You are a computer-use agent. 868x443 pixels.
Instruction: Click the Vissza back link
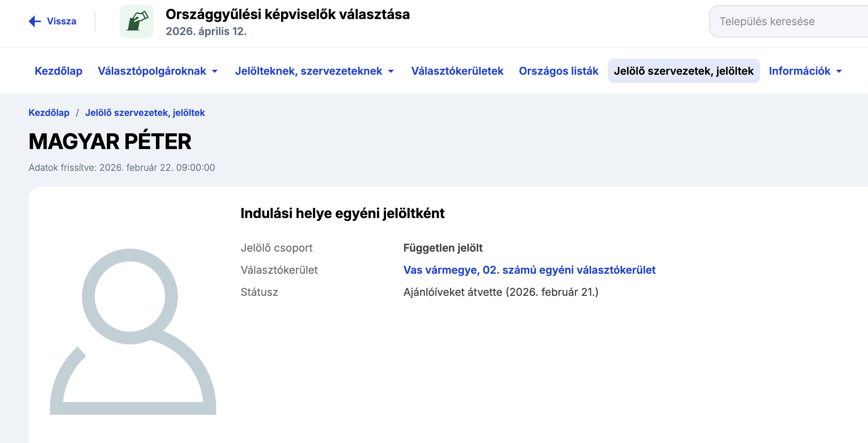tap(61, 21)
